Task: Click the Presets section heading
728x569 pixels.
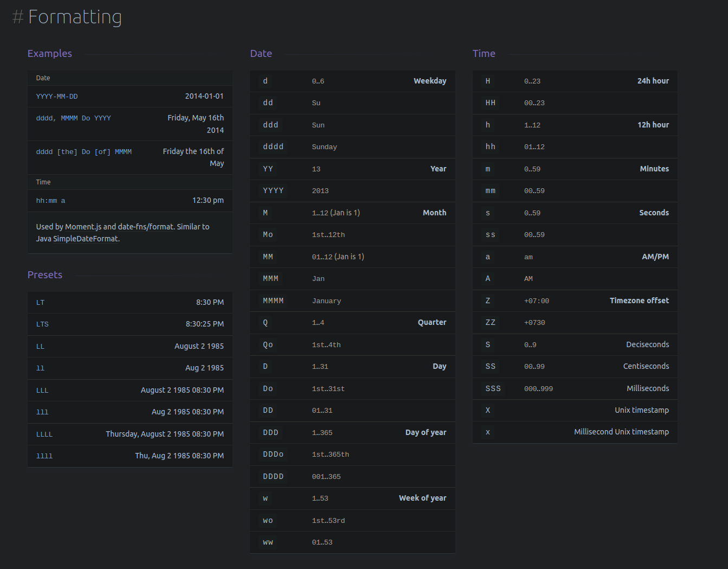Action: click(45, 275)
